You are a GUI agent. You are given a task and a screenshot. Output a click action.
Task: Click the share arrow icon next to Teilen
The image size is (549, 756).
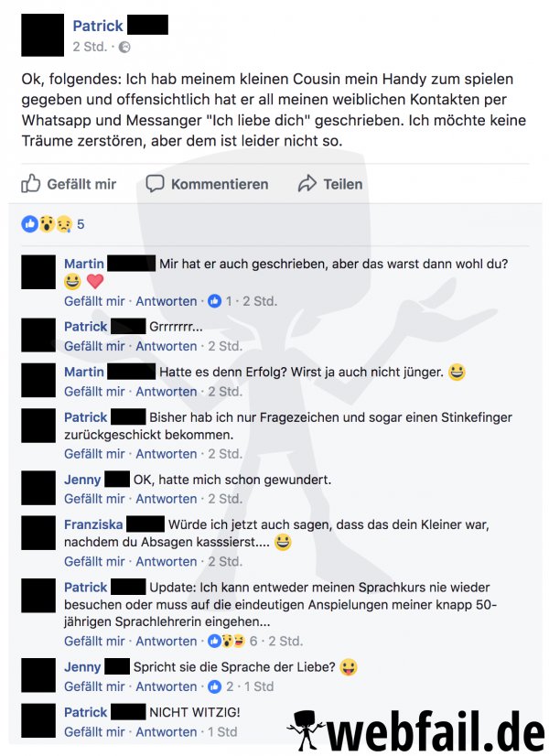(x=307, y=184)
